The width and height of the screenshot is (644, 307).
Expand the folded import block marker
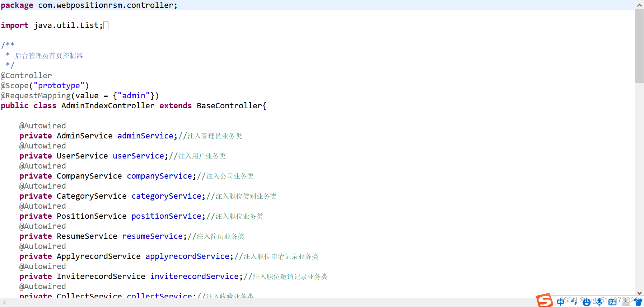[x=106, y=25]
